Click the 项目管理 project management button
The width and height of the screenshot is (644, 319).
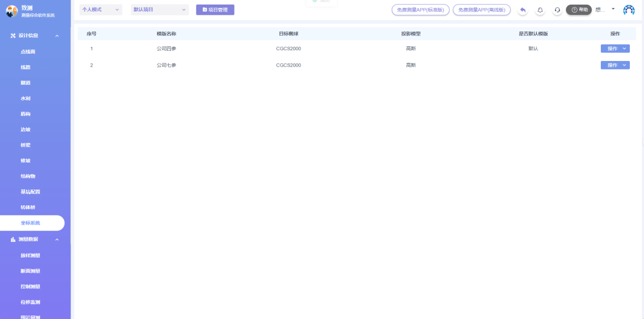point(215,10)
